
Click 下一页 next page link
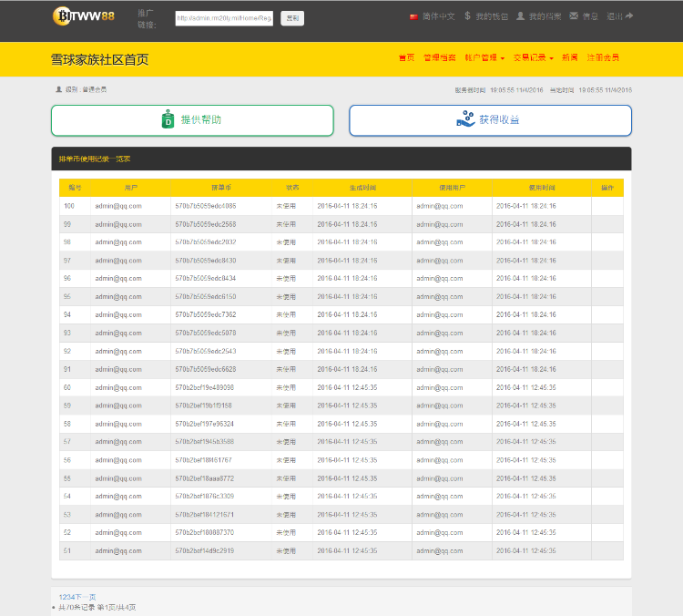click(85, 597)
